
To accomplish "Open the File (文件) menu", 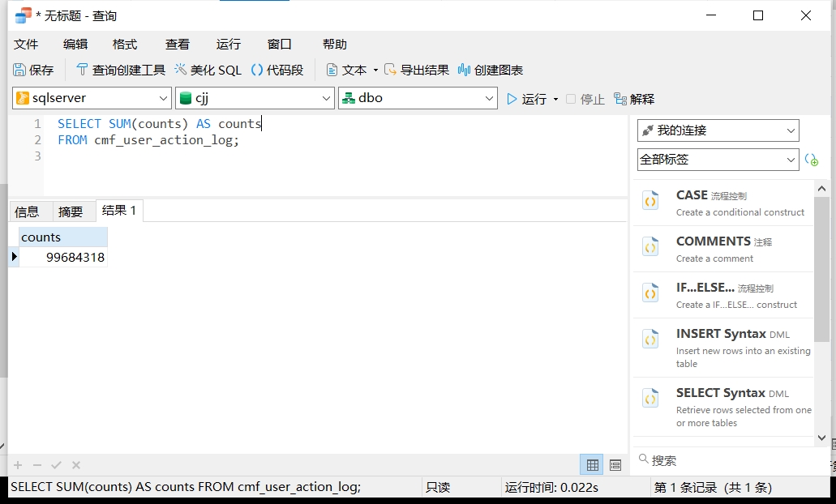I will pyautogui.click(x=26, y=45).
